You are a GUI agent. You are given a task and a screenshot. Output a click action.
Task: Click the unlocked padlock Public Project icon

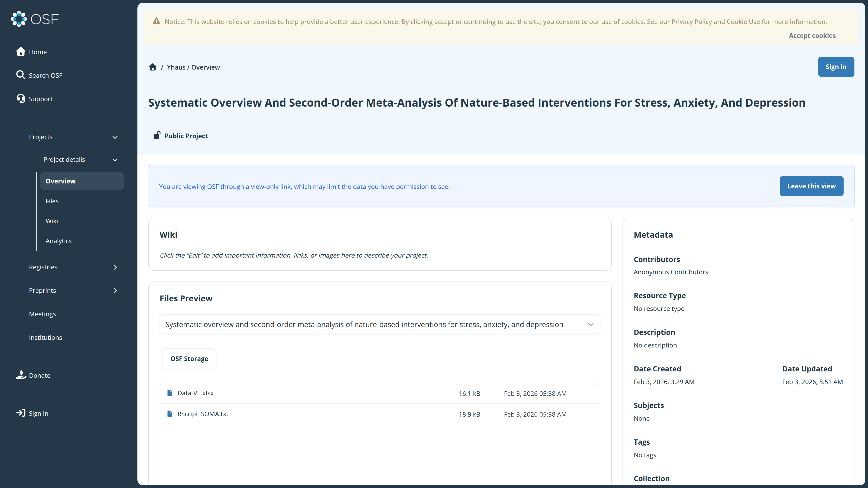[157, 135]
